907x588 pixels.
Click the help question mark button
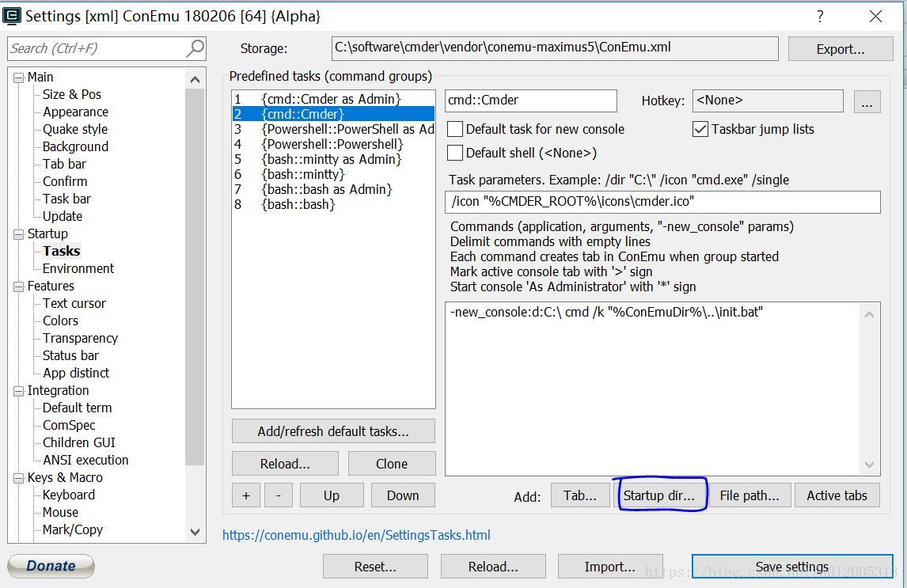pyautogui.click(x=820, y=16)
